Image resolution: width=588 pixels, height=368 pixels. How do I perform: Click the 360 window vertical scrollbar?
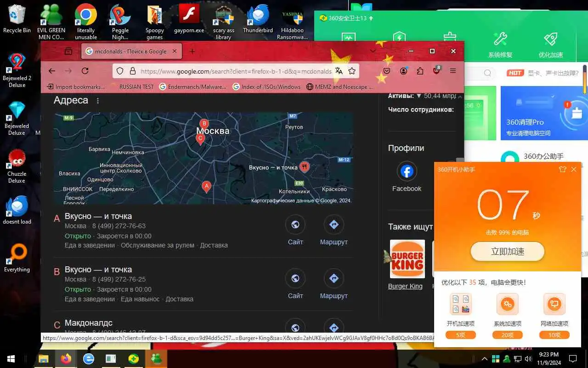tap(585, 79)
